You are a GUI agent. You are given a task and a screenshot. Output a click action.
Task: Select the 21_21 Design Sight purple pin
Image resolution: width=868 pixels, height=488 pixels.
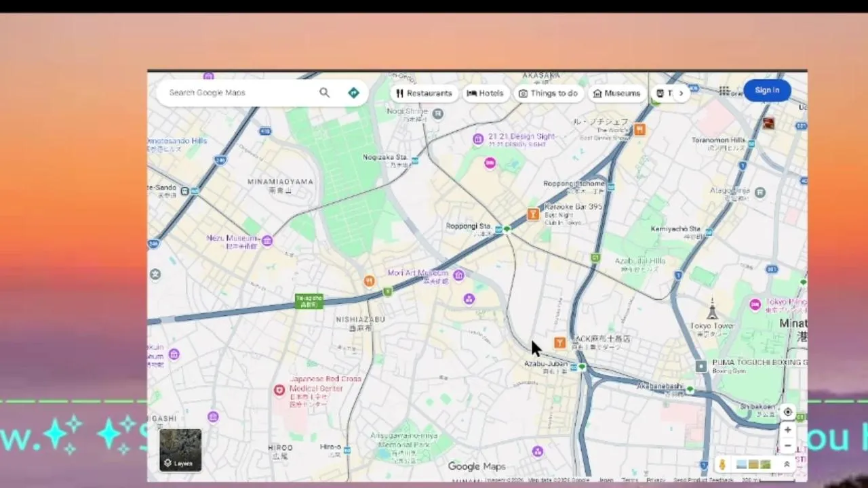[478, 139]
